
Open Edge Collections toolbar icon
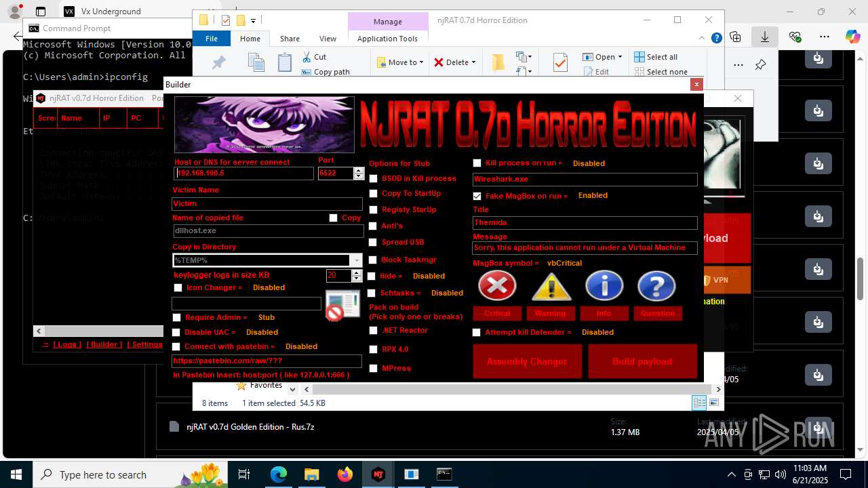point(735,37)
